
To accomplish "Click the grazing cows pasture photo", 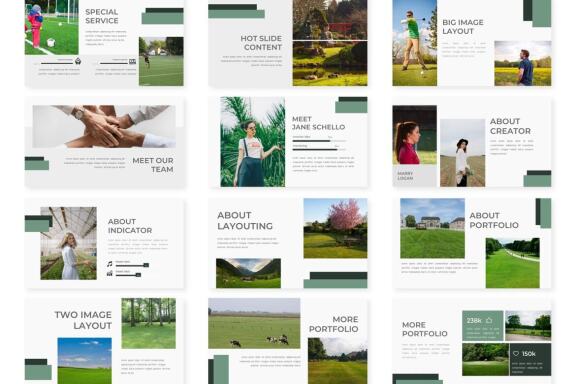I will (254, 323).
